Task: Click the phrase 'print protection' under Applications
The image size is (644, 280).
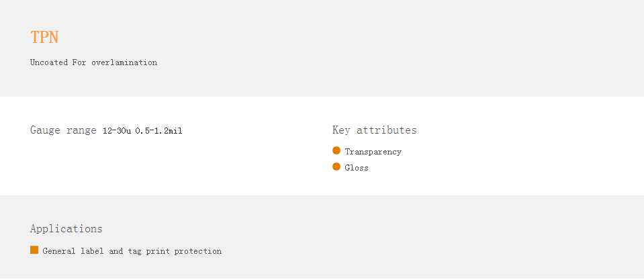Action: click(183, 251)
